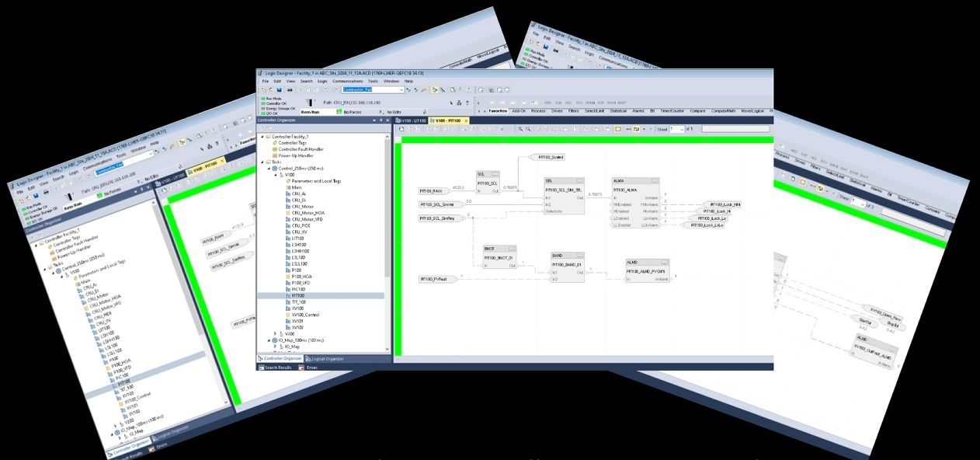The image size is (980, 460).
Task: Select the PIT100_Scaled output reference
Action: coord(549,157)
